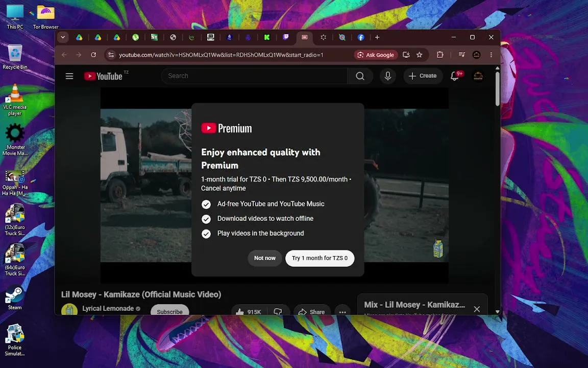Click the Lyrical Lemonade watermark on video
The height and width of the screenshot is (368, 588).
(x=438, y=249)
